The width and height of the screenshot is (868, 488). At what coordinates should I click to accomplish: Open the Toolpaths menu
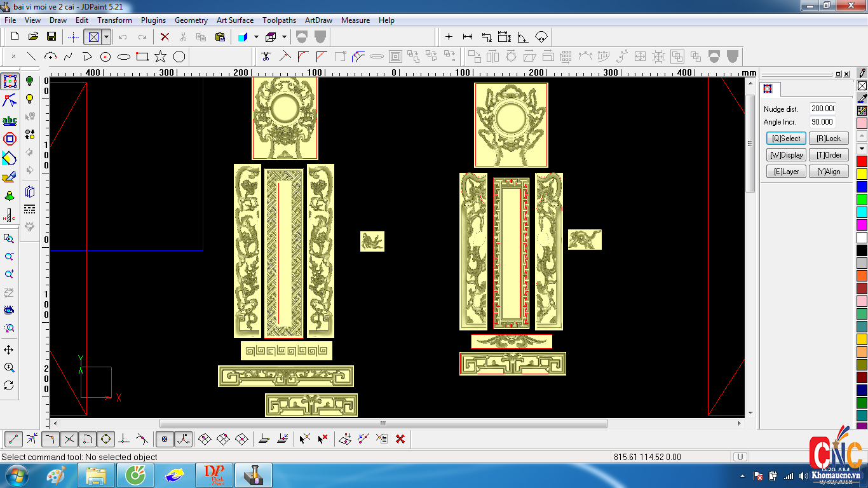(279, 20)
